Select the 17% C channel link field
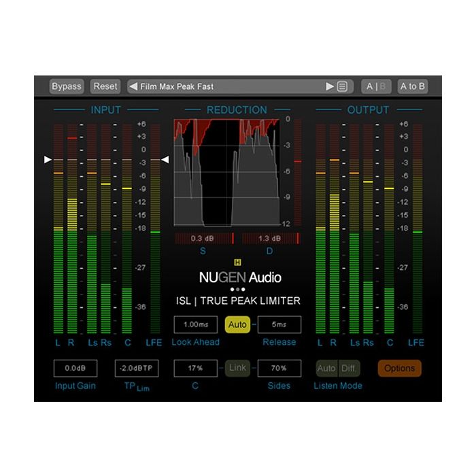This screenshot has width=476, height=476. pyautogui.click(x=196, y=369)
